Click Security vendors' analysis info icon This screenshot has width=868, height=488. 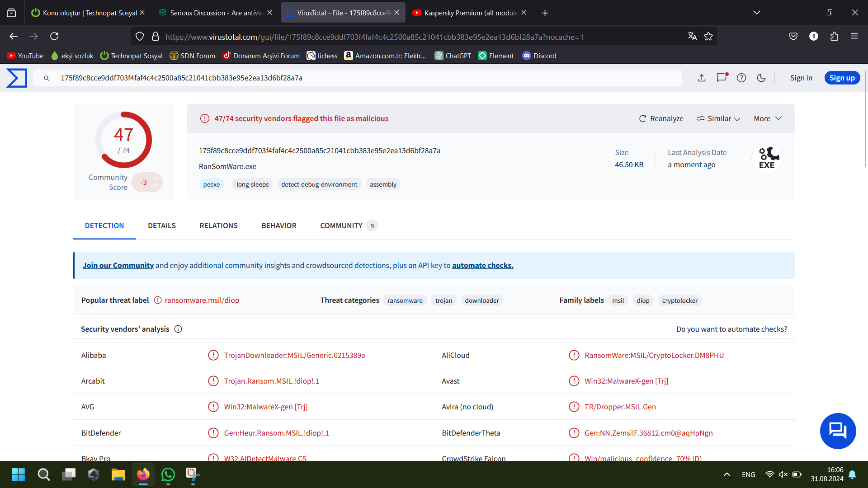point(178,329)
